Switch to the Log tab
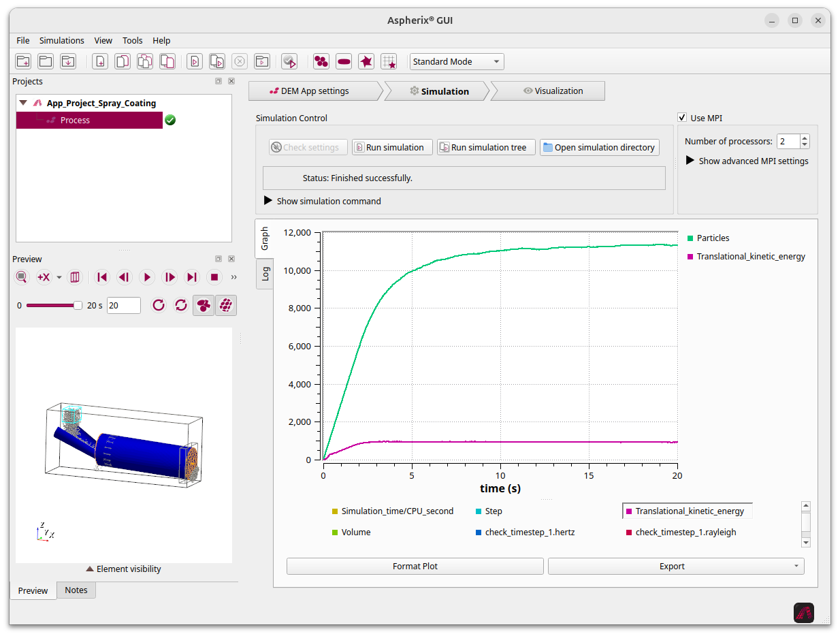 tap(265, 274)
